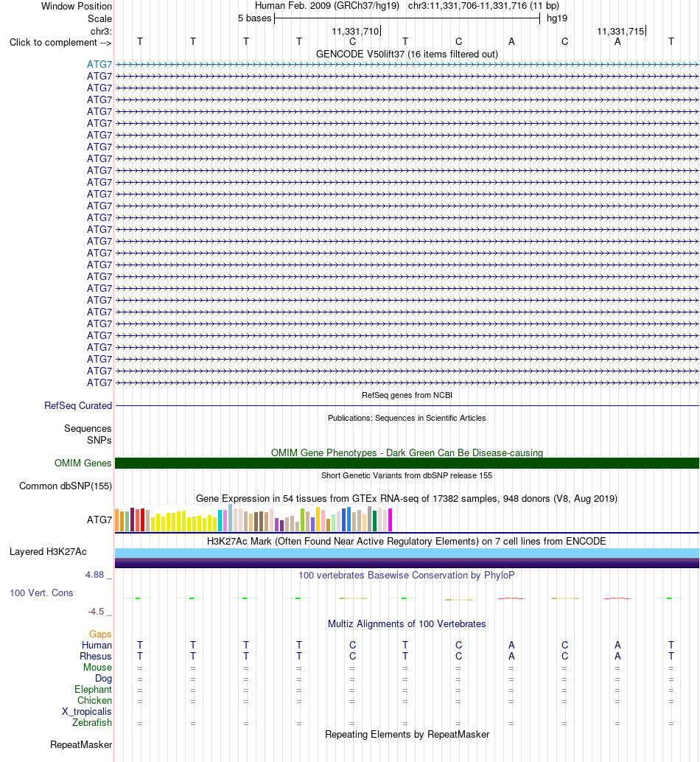This screenshot has width=700, height=762.
Task: Click the Mouse alignment row label
Action: 98,668
